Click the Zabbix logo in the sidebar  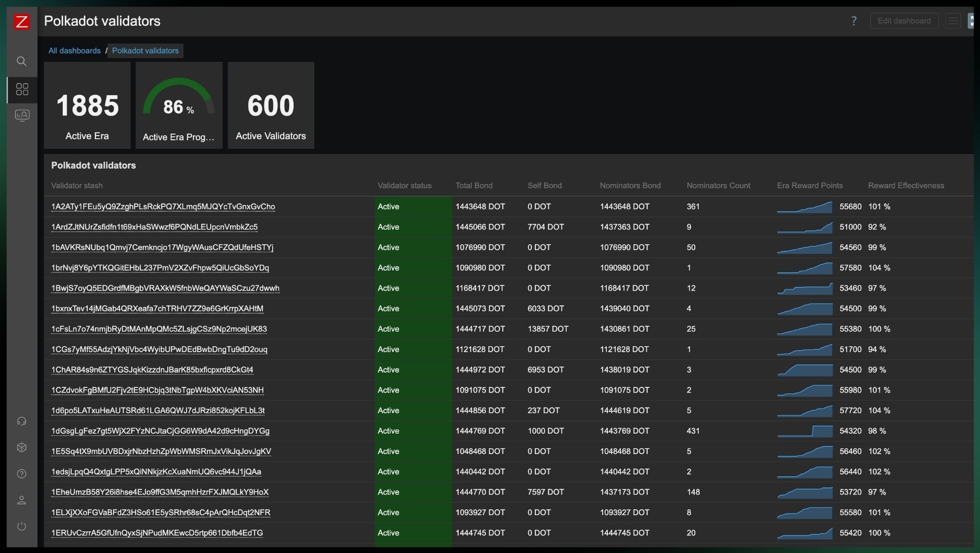pyautogui.click(x=22, y=22)
